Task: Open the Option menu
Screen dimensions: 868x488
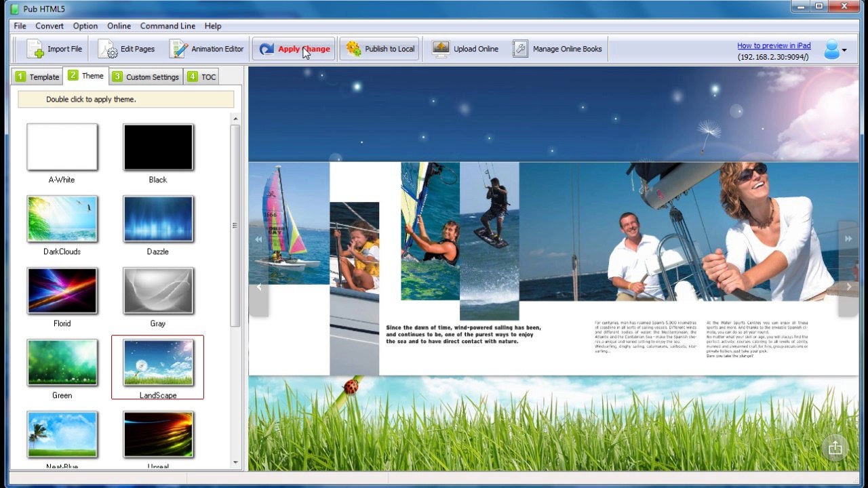Action: (85, 26)
